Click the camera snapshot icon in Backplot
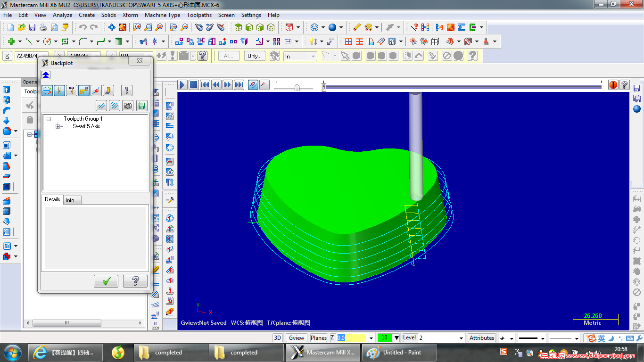The width and height of the screenshot is (644, 362). (128, 106)
